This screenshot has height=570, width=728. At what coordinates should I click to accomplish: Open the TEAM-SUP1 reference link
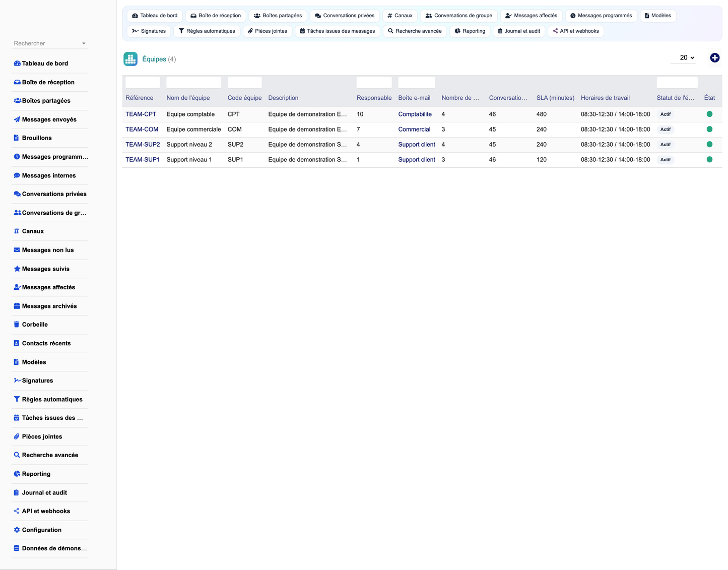pos(143,160)
